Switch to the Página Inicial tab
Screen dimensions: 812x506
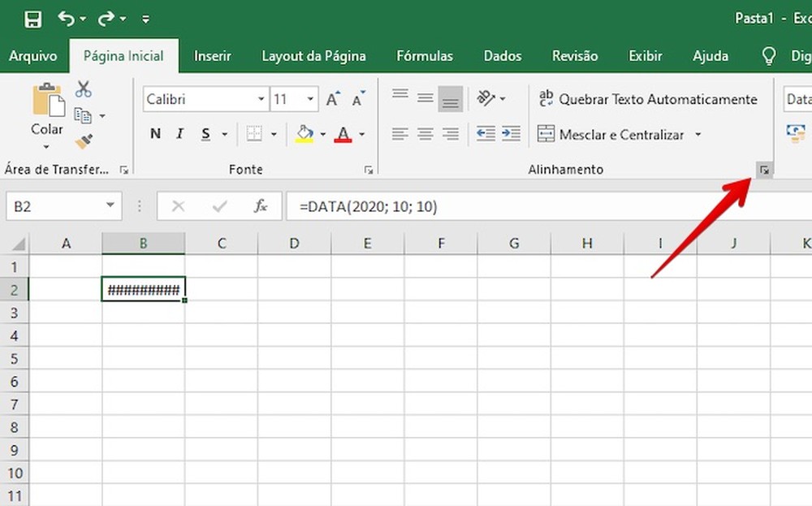tap(123, 56)
